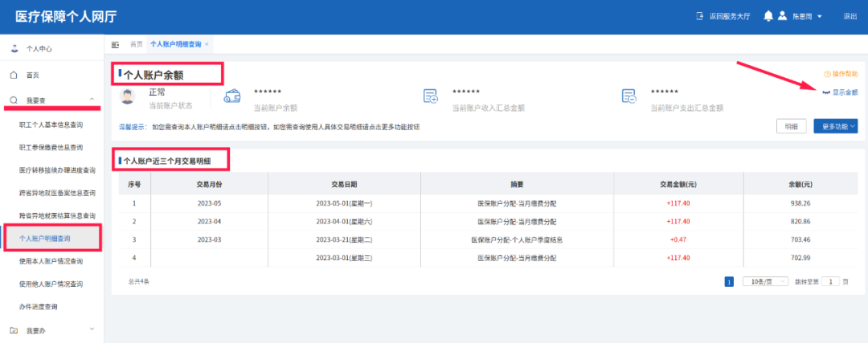Click the 明细 button

[791, 126]
